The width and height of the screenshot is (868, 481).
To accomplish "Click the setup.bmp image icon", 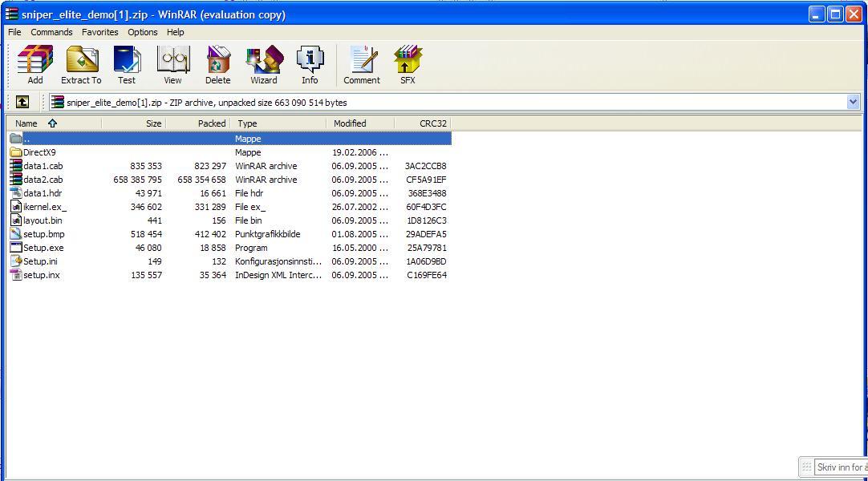I will [x=16, y=234].
